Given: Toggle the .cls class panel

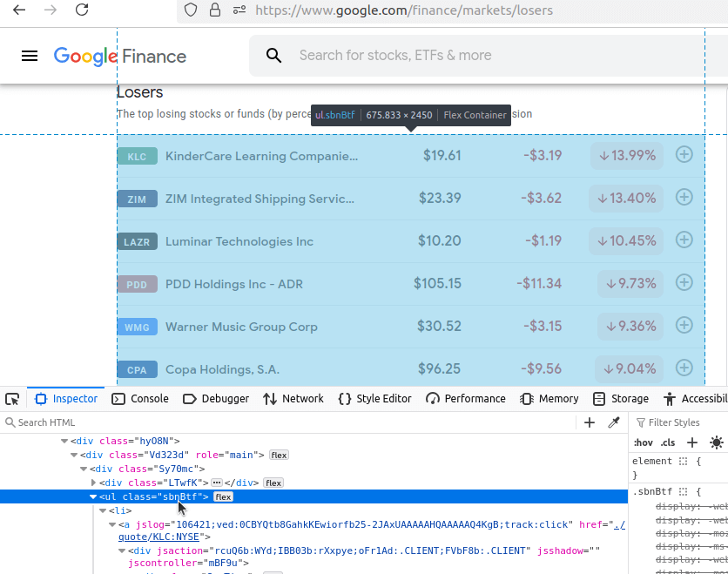Looking at the screenshot, I should tap(667, 442).
